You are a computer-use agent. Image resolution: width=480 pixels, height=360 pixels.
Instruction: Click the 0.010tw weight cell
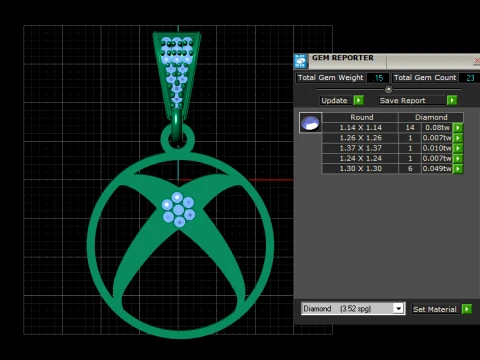tap(437, 148)
